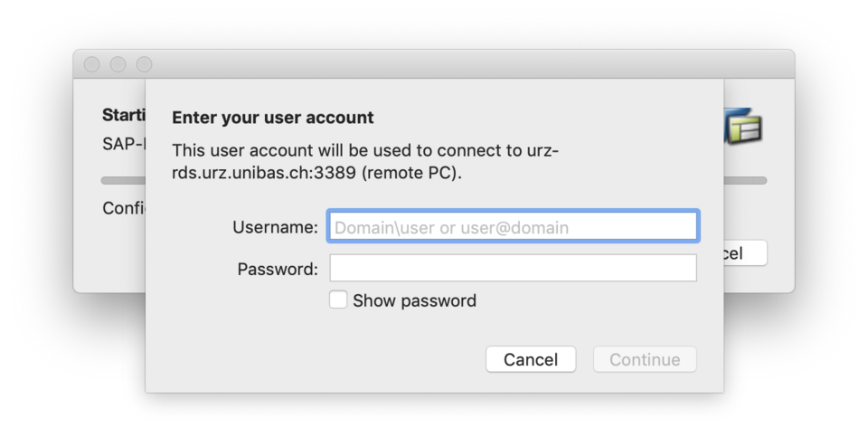Click the "SAP-" text in background window

click(123, 144)
